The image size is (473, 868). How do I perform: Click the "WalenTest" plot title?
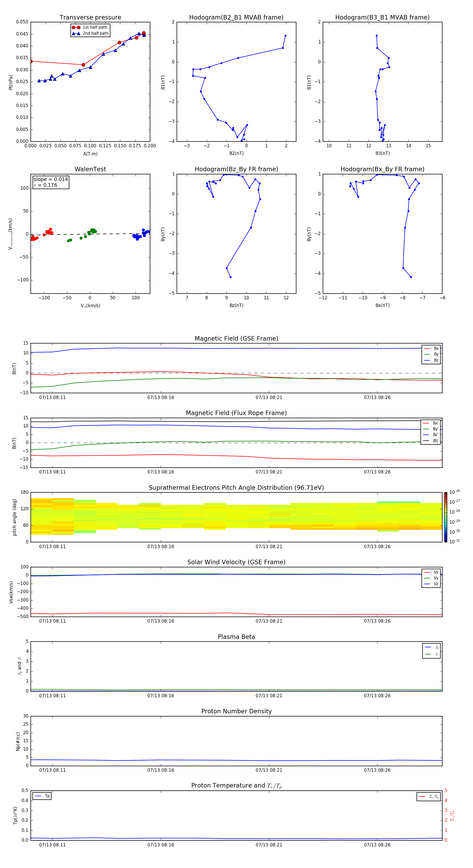(90, 169)
